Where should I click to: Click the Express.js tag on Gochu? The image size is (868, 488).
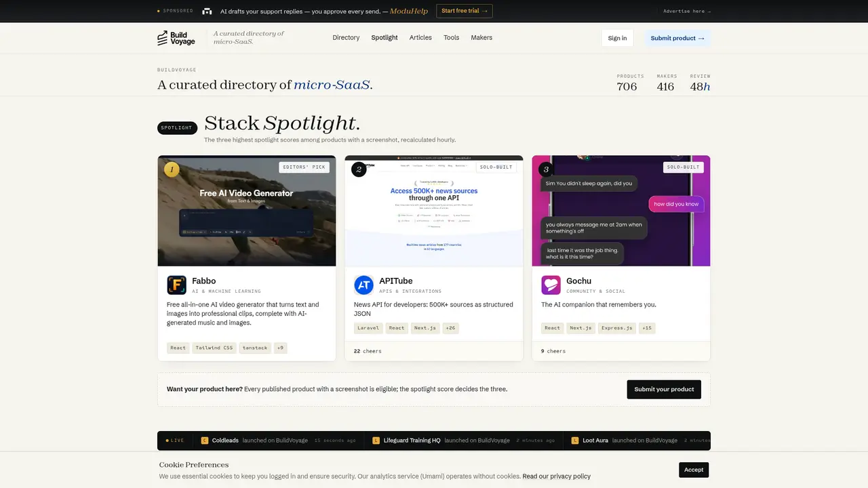[617, 328]
